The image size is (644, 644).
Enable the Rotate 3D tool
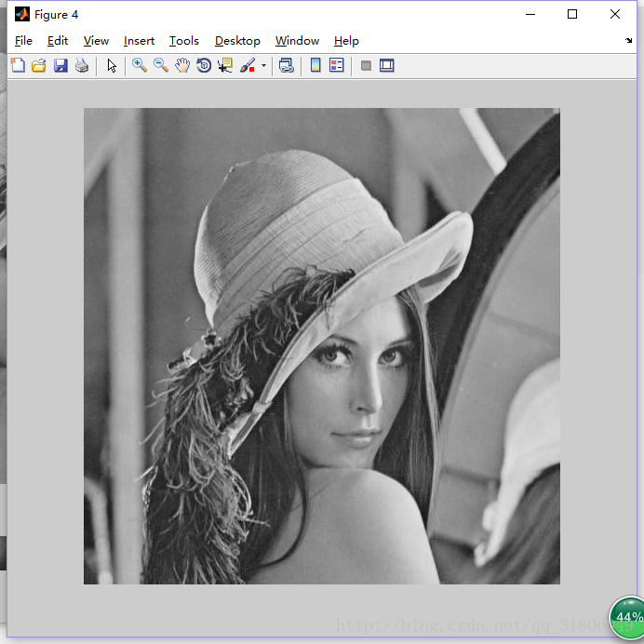(x=204, y=65)
